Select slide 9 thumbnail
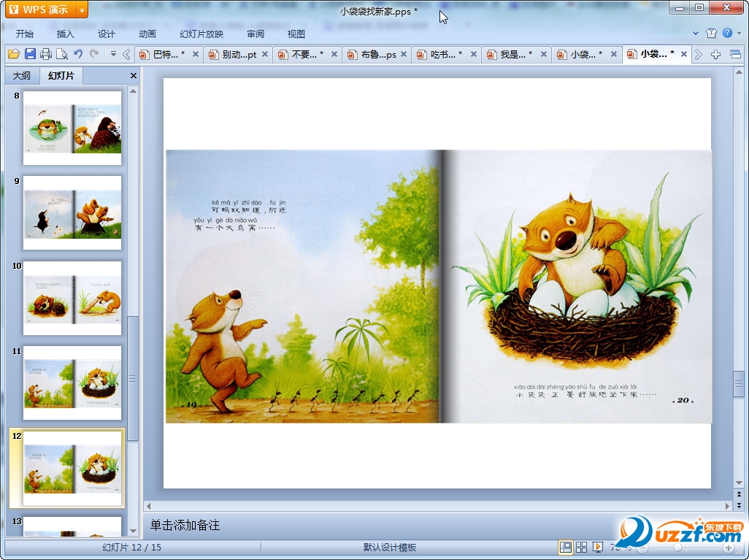The image size is (749, 560). [72, 213]
